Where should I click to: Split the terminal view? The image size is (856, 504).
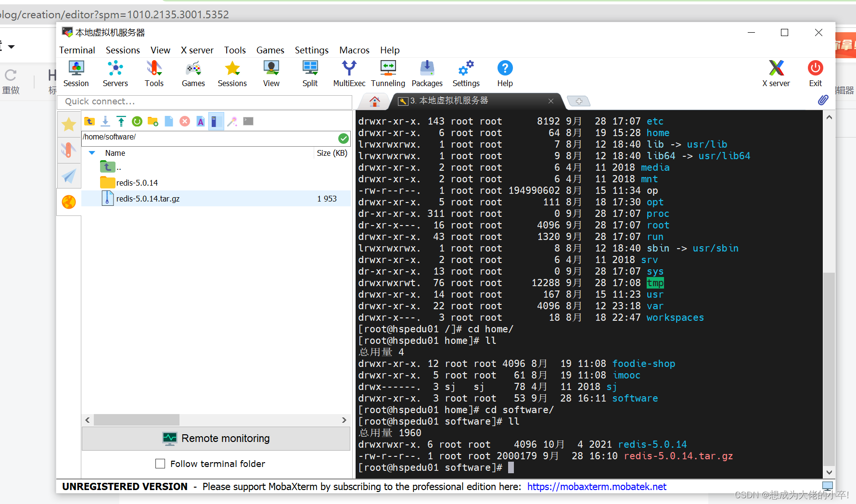(309, 73)
